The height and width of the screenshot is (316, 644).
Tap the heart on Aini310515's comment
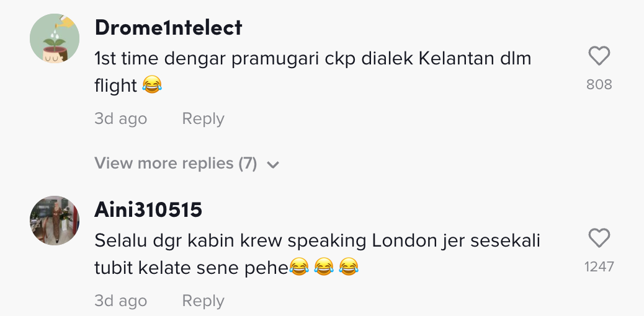pos(599,239)
